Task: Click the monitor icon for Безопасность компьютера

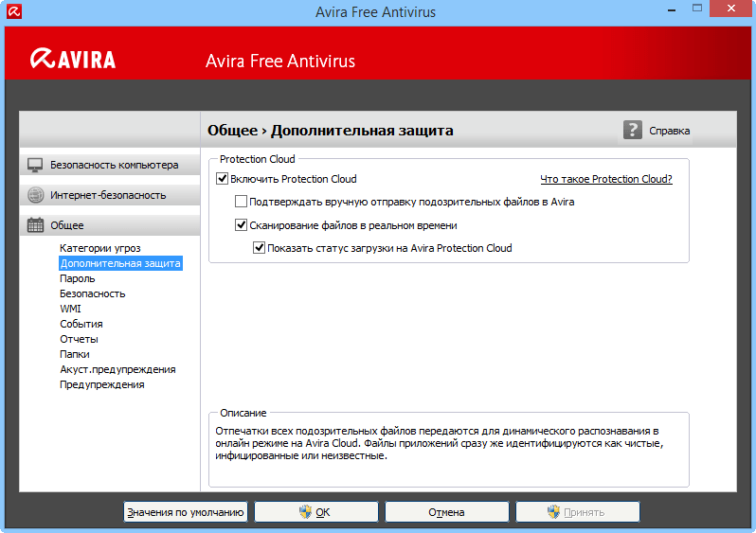Action: pos(35,165)
